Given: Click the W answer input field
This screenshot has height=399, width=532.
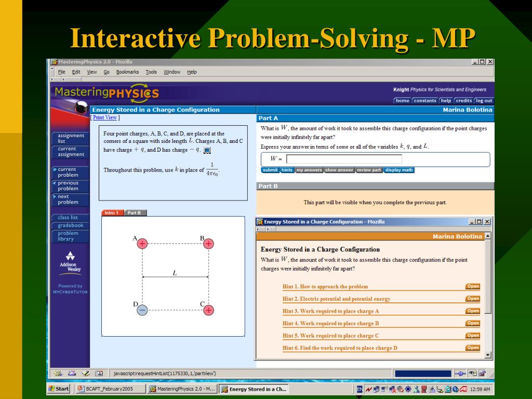Looking at the screenshot, I should [344, 159].
